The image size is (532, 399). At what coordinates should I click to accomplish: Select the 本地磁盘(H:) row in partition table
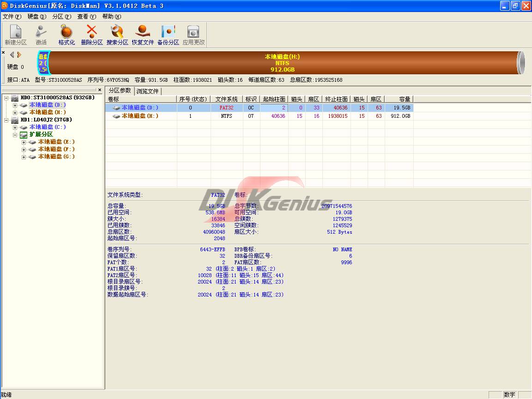tap(260, 116)
